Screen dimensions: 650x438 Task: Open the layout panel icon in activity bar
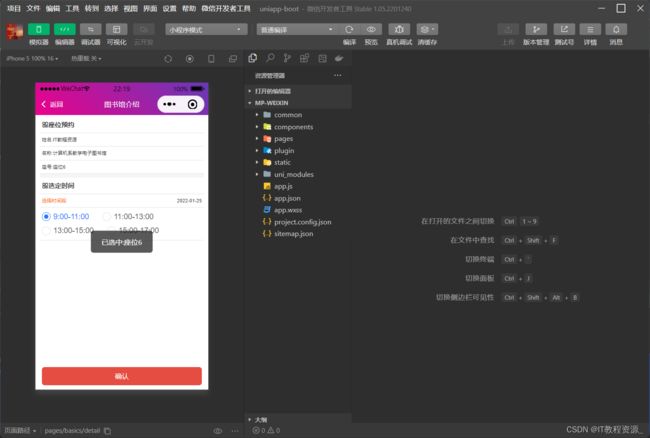322,58
